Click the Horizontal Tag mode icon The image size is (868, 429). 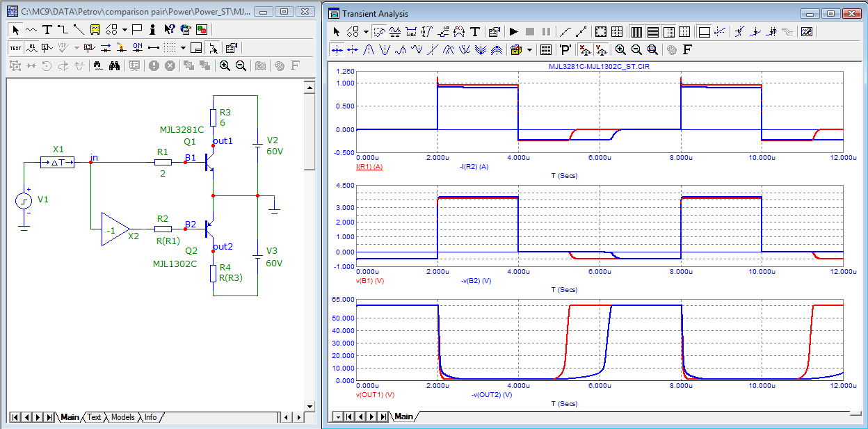pyautogui.click(x=411, y=32)
